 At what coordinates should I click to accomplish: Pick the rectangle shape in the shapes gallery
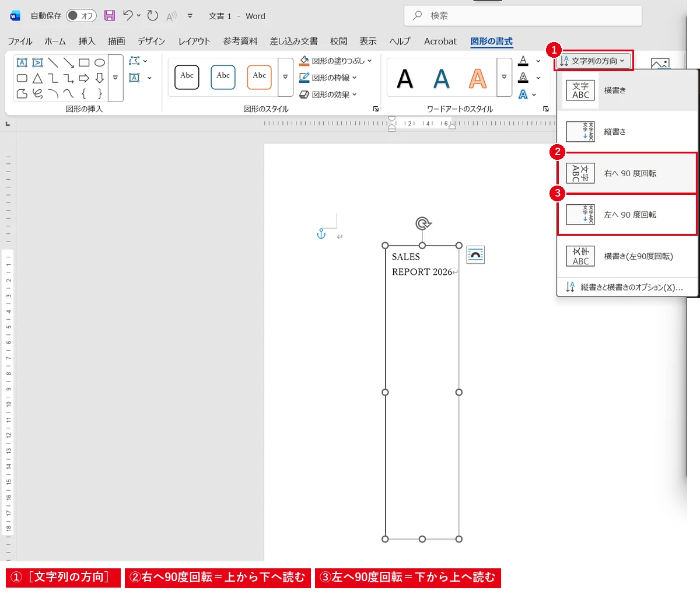pyautogui.click(x=84, y=62)
